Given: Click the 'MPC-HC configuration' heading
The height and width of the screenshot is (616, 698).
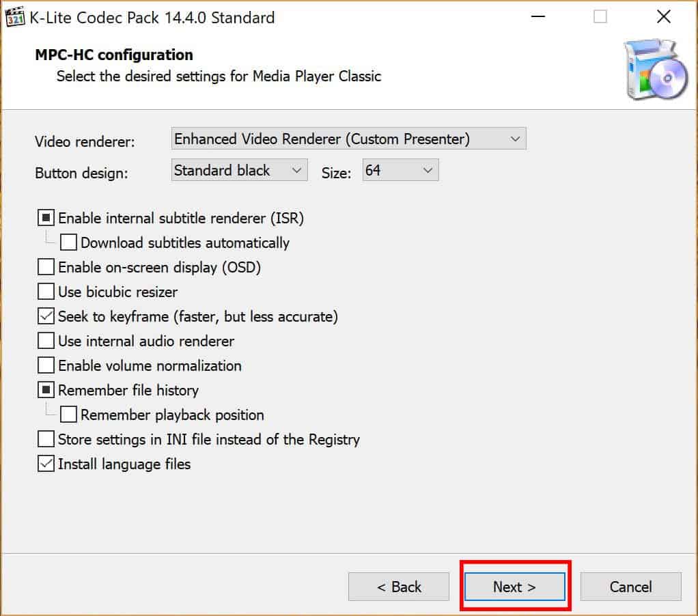Looking at the screenshot, I should pos(114,55).
